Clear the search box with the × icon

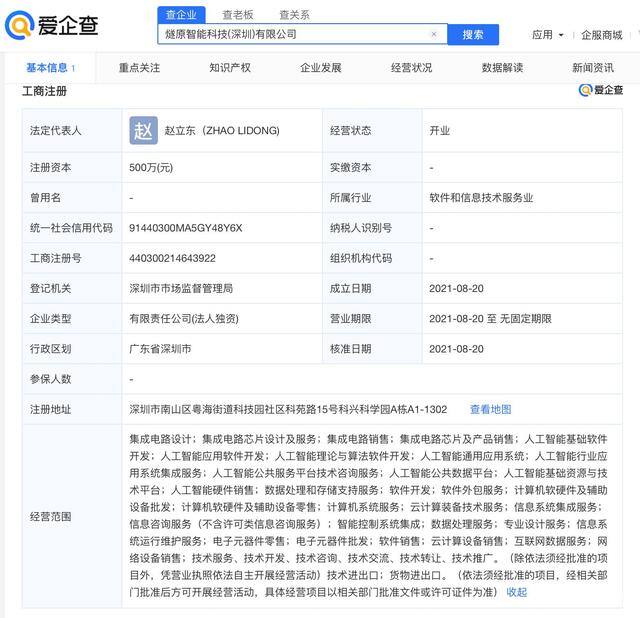pos(434,34)
